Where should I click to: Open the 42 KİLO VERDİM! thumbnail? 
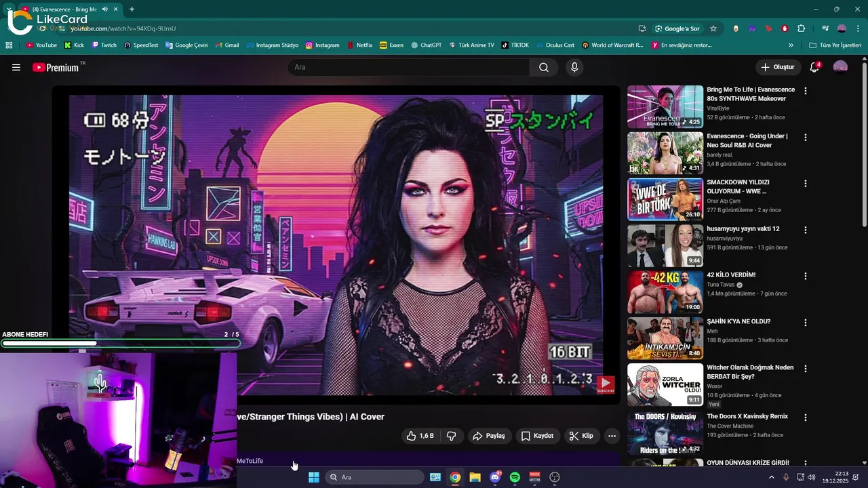pyautogui.click(x=665, y=291)
